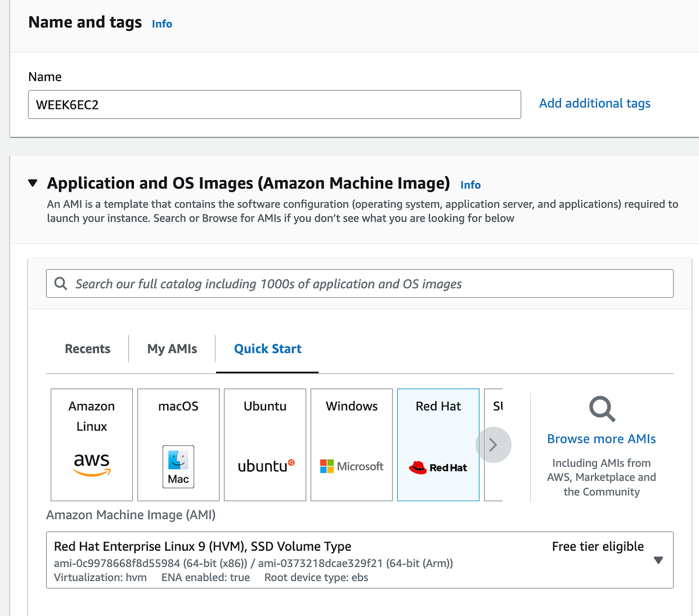Click the right arrow on the AMI carousel
Screen dimensions: 699x616
pyautogui.click(x=493, y=444)
